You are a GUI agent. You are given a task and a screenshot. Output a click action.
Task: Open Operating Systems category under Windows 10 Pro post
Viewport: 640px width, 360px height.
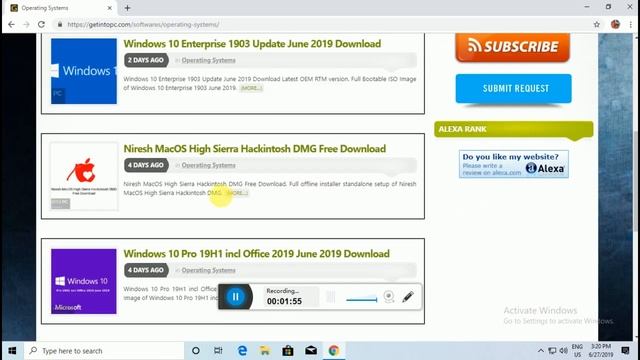click(x=208, y=270)
